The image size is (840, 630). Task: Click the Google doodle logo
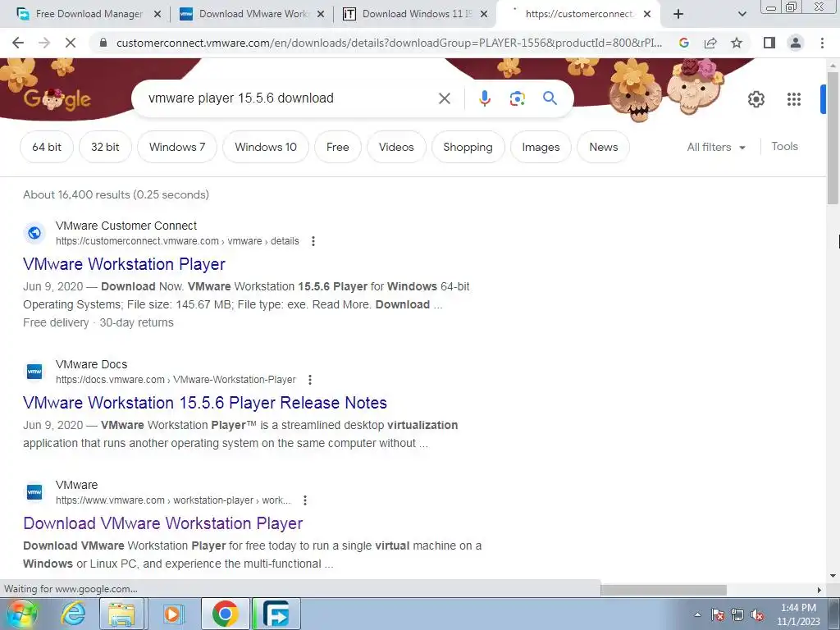[57, 99]
